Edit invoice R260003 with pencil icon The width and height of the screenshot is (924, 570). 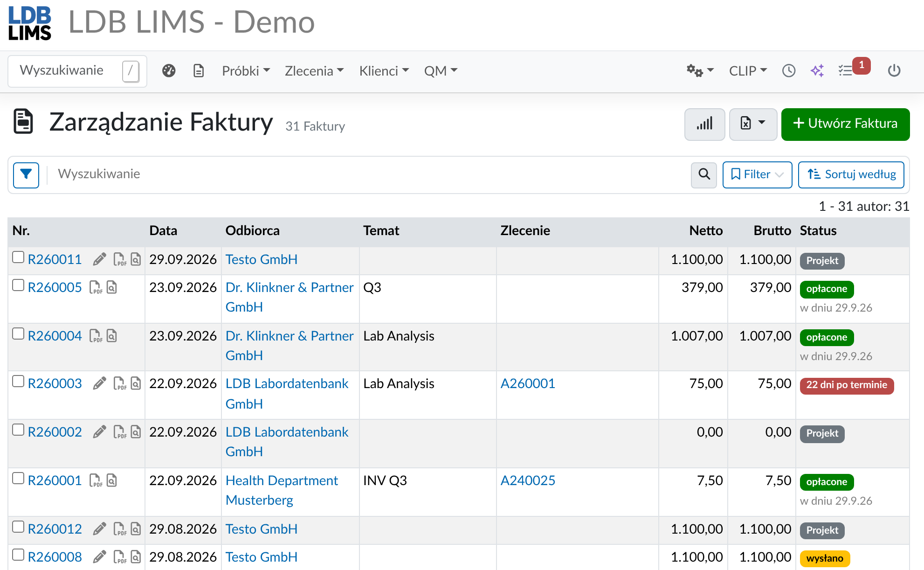coord(99,384)
